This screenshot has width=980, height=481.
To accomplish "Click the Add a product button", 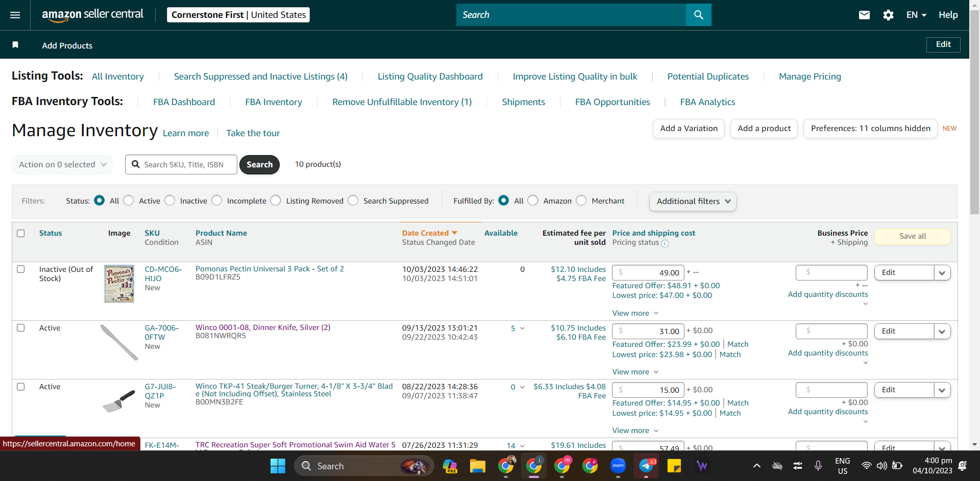I will pyautogui.click(x=764, y=129).
